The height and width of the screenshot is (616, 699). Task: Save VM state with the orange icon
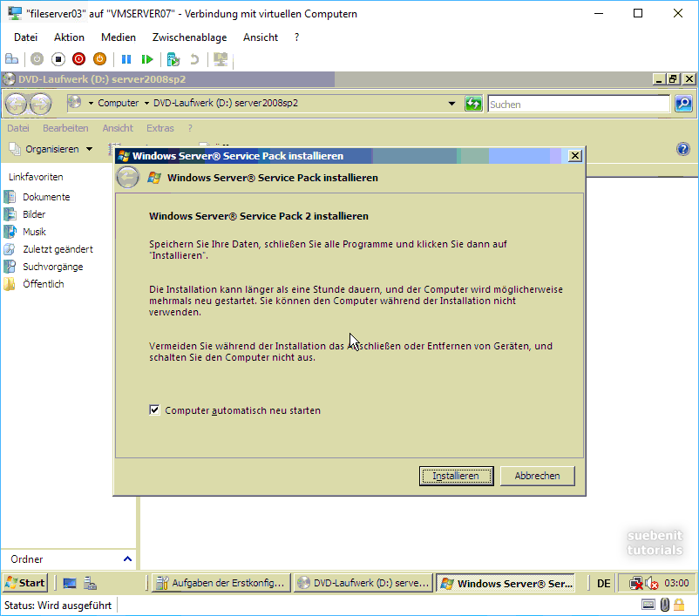[x=99, y=59]
